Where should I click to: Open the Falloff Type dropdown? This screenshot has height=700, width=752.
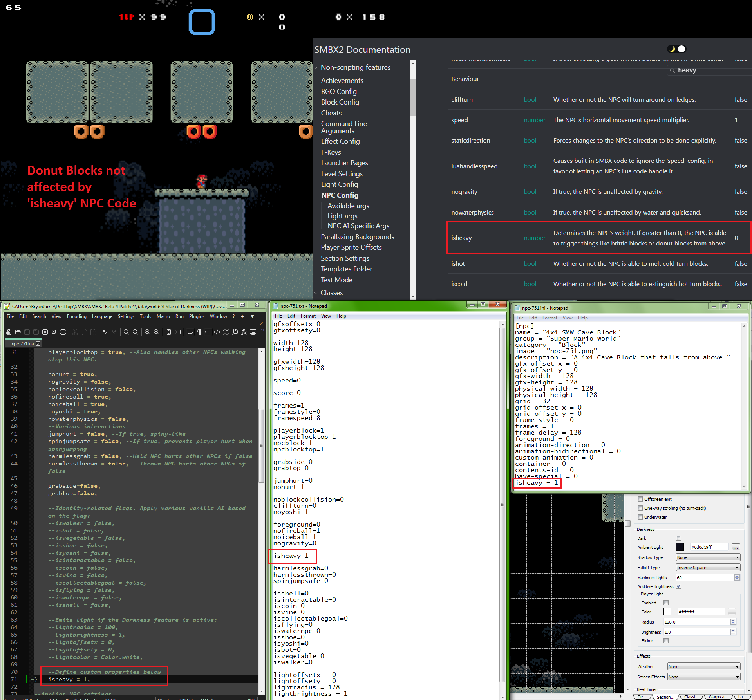[708, 568]
